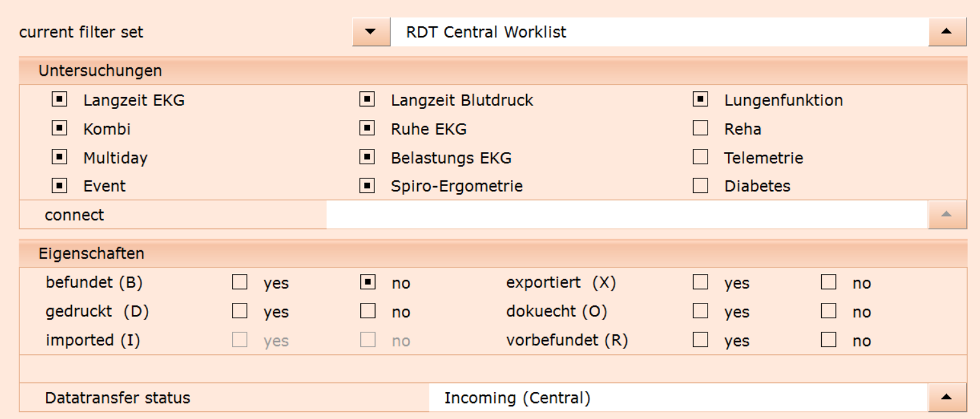Open the Datatransfer status arrow

point(947,398)
